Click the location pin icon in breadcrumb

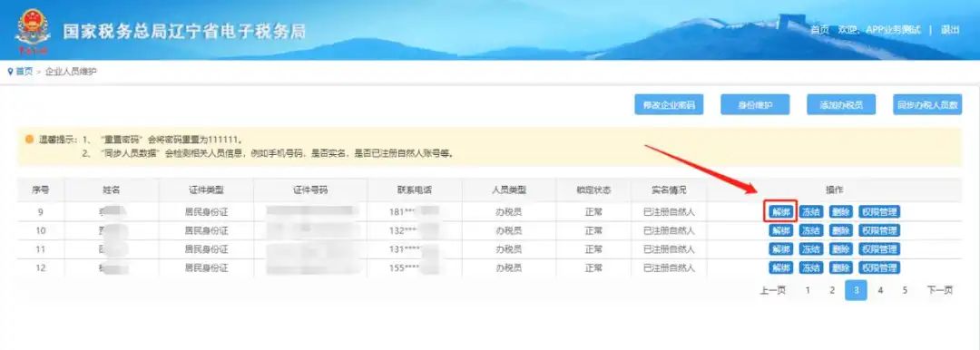[11, 72]
